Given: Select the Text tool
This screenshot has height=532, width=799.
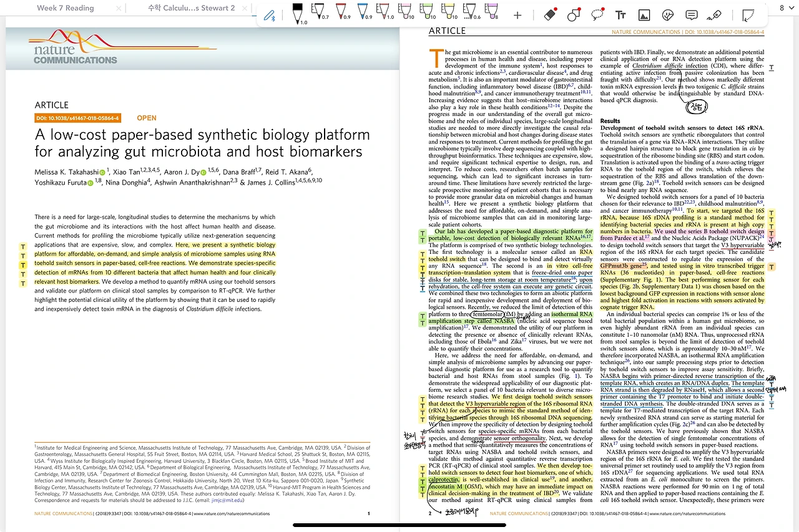Looking at the screenshot, I should click(620, 15).
